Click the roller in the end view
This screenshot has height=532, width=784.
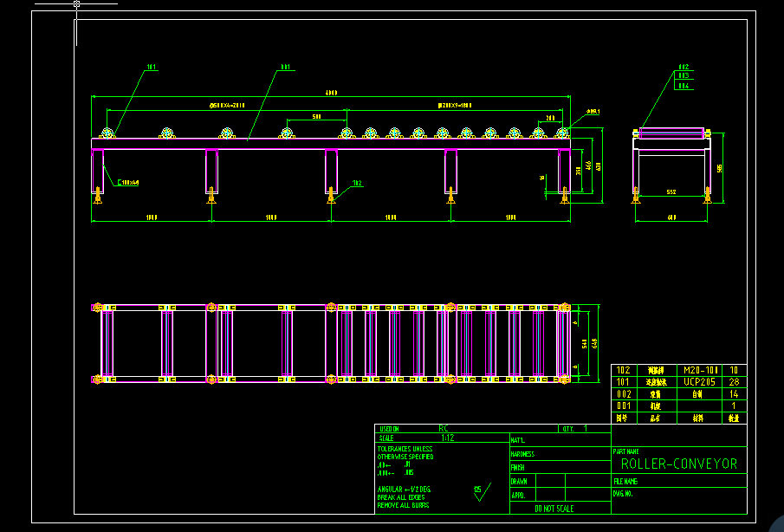(x=672, y=133)
